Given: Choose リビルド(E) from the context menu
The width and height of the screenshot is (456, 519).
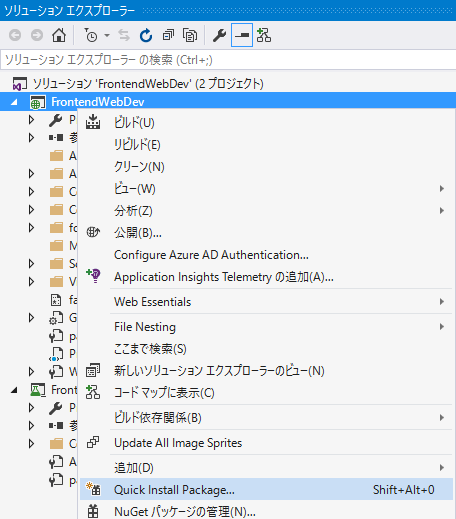Looking at the screenshot, I should 266,145.
